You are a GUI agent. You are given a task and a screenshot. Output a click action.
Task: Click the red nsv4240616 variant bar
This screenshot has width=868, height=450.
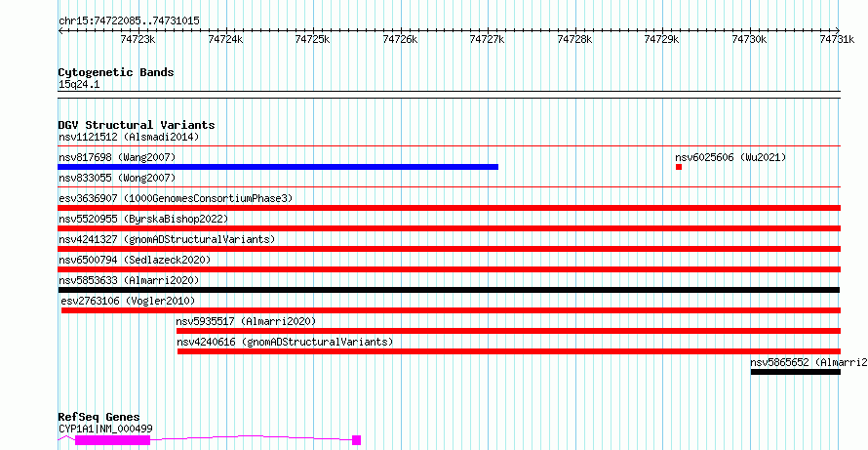pyautogui.click(x=509, y=351)
